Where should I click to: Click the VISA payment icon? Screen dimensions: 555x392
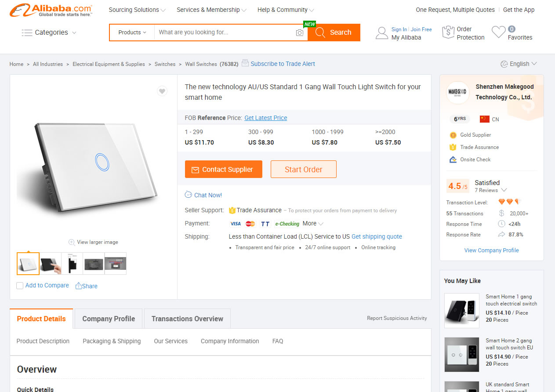tap(236, 224)
